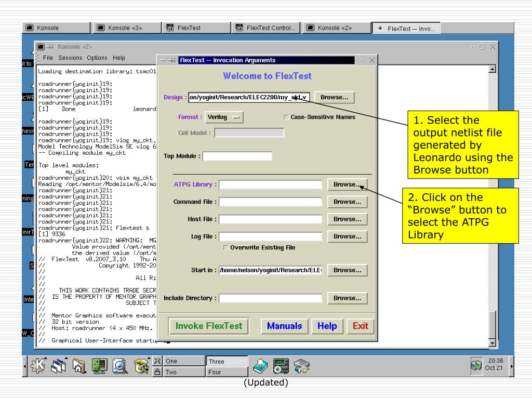The image size is (532, 399).
Task: Switch to virtual desktop Two
Action: point(184,372)
